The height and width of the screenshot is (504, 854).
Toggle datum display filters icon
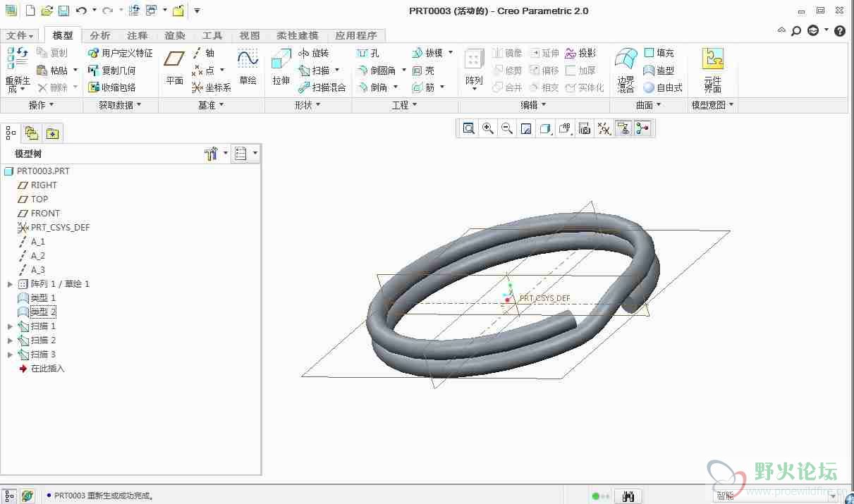tap(604, 128)
